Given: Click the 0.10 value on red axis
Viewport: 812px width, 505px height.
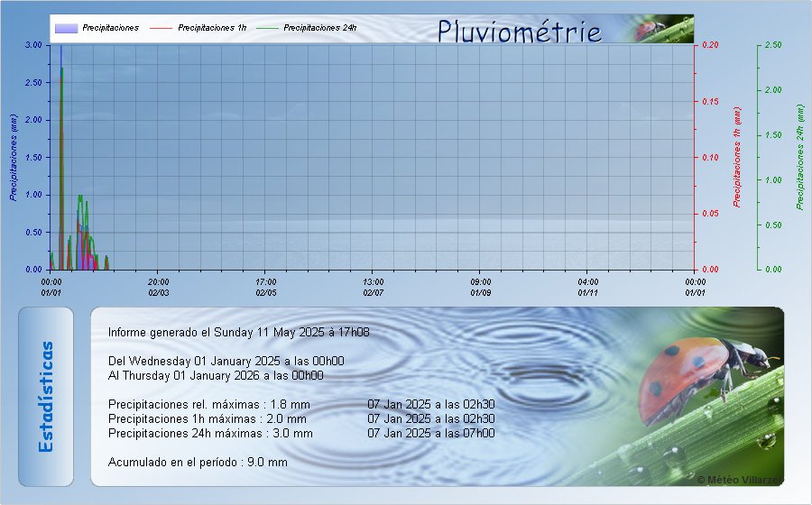Looking at the screenshot, I should 711,157.
